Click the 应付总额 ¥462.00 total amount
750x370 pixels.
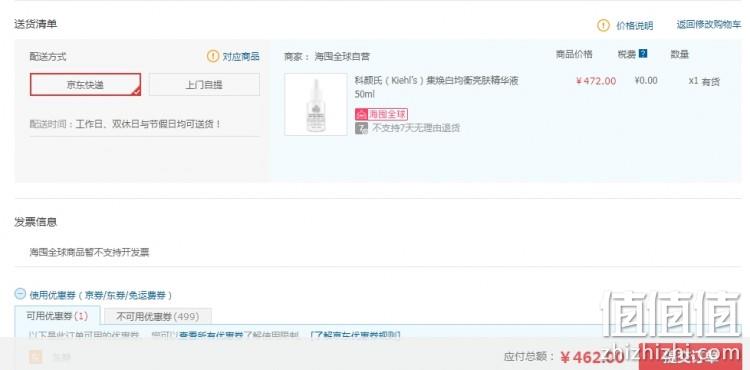563,357
